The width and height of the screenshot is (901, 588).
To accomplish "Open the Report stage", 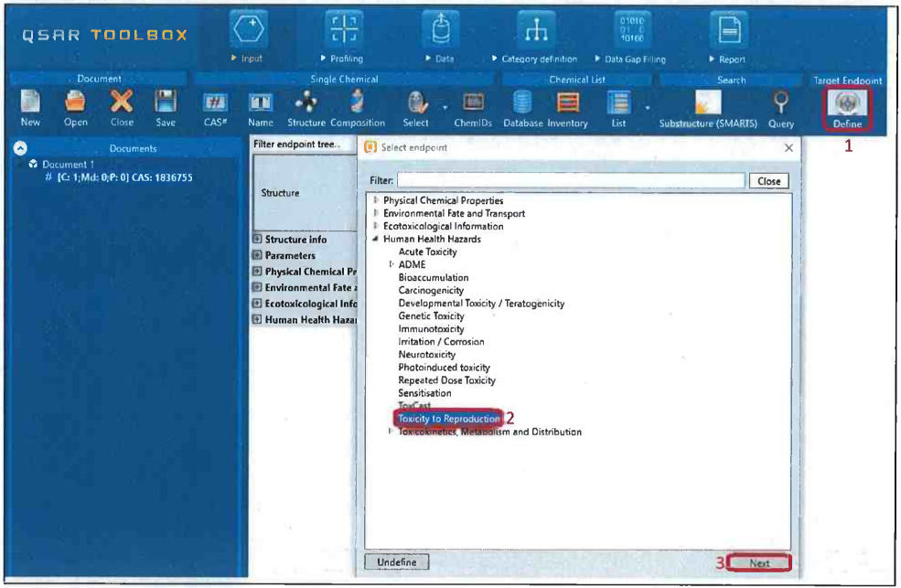I will tap(732, 37).
